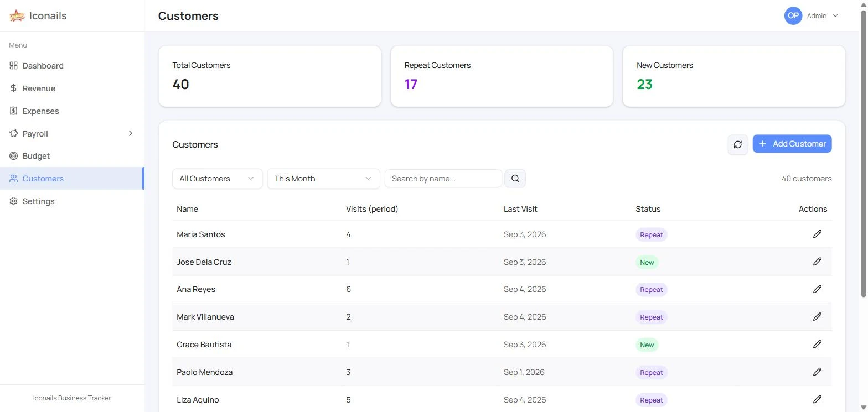The height and width of the screenshot is (412, 868).
Task: Refresh the customers list
Action: tap(738, 144)
